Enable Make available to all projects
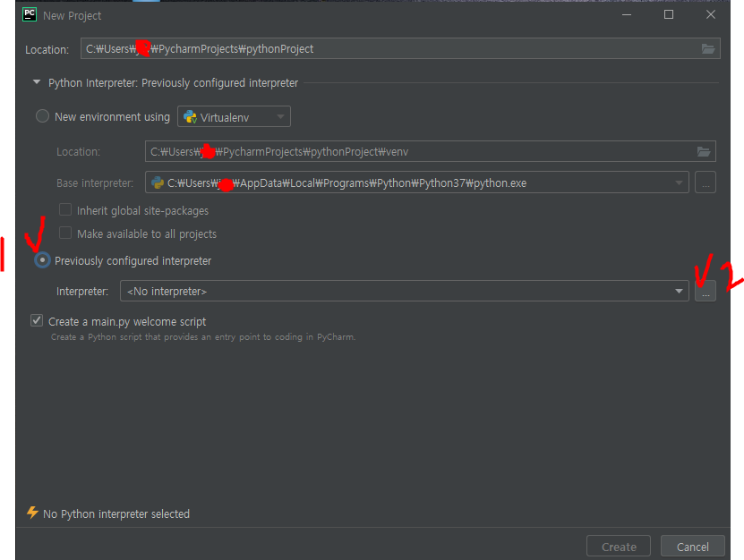This screenshot has width=744, height=560. (65, 233)
